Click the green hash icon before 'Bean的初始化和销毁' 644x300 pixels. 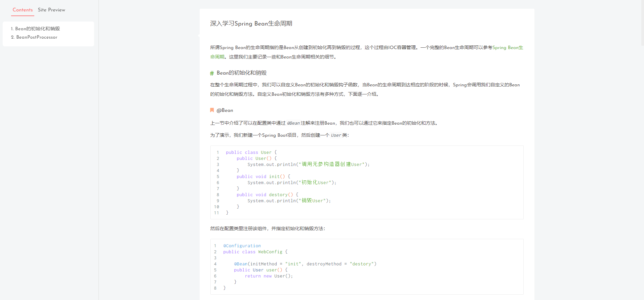(212, 73)
